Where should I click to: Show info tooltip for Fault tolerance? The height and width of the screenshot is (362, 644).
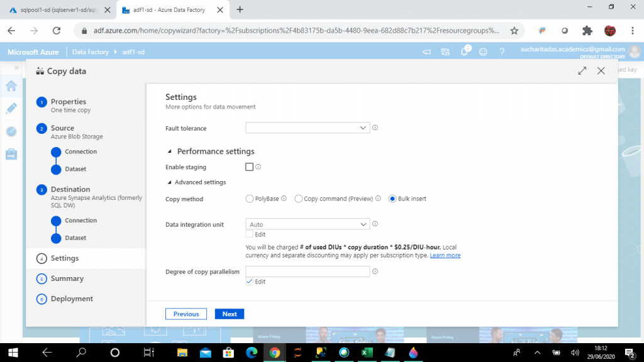coord(375,128)
